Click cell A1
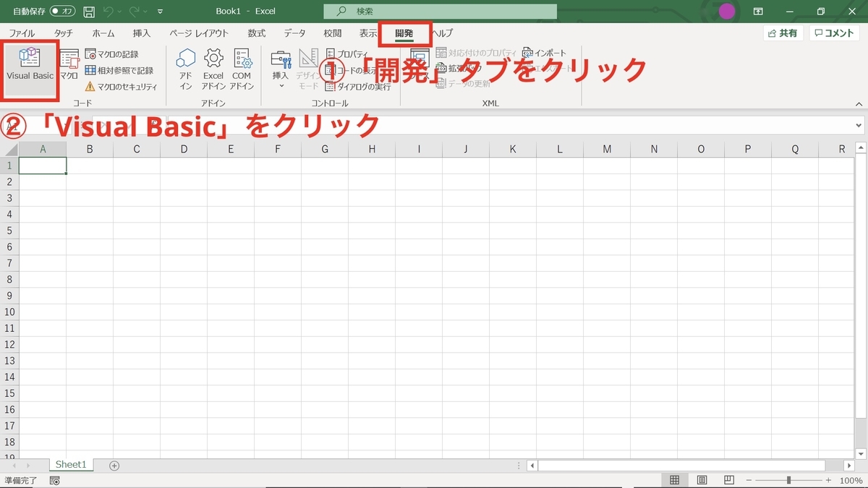The image size is (868, 488). click(x=43, y=166)
